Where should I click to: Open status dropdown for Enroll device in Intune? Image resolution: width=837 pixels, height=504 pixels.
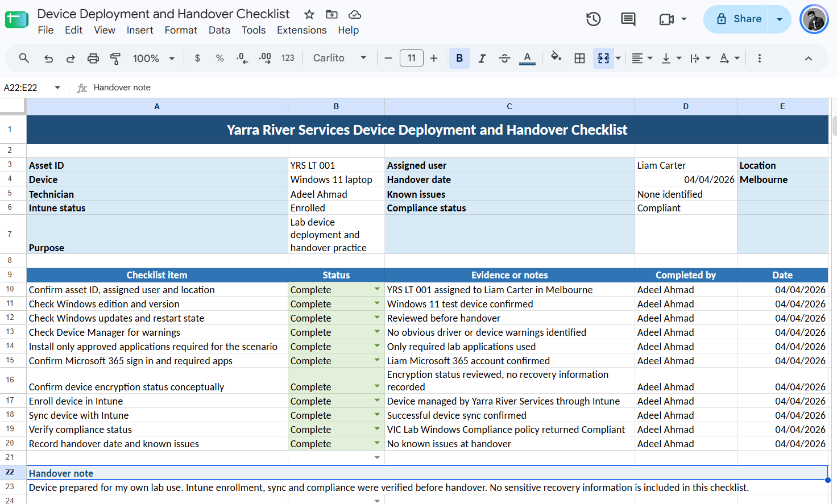pyautogui.click(x=377, y=401)
